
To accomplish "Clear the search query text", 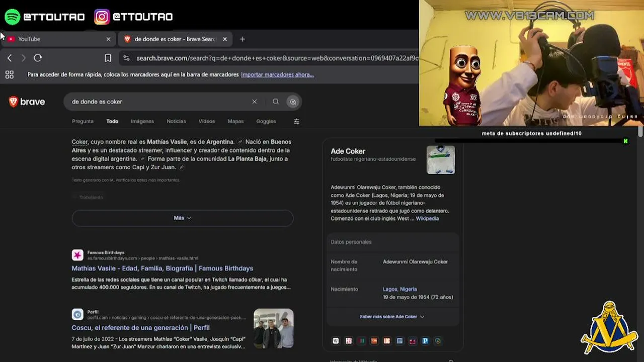I will point(255,102).
